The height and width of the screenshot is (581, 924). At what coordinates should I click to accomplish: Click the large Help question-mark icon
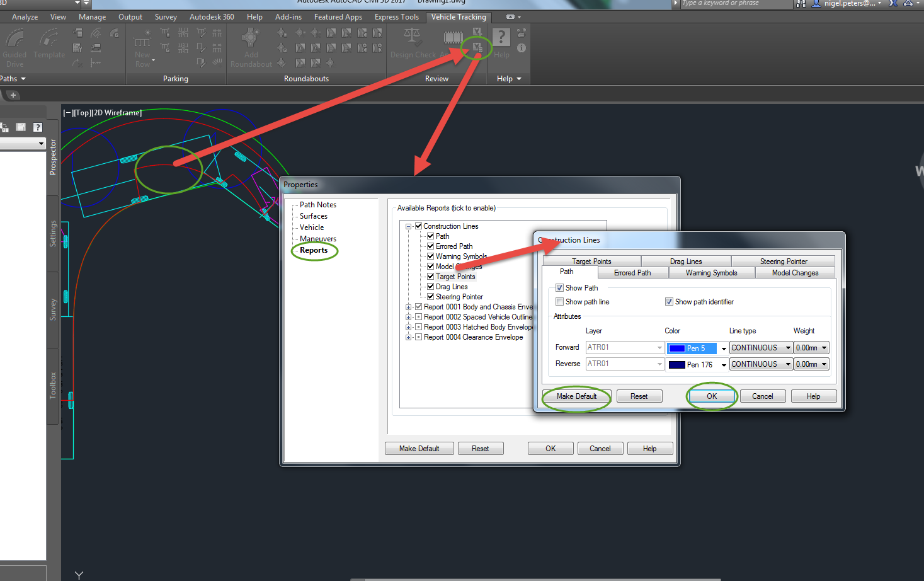click(x=501, y=38)
